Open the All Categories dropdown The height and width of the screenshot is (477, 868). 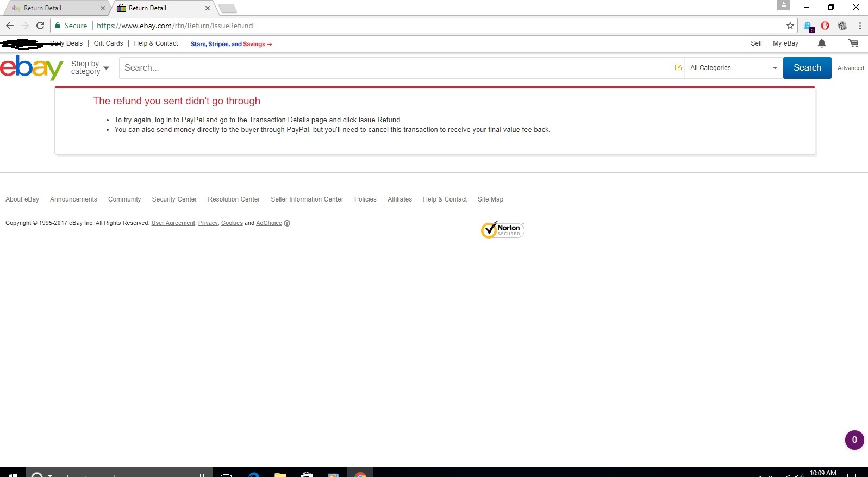coord(734,68)
